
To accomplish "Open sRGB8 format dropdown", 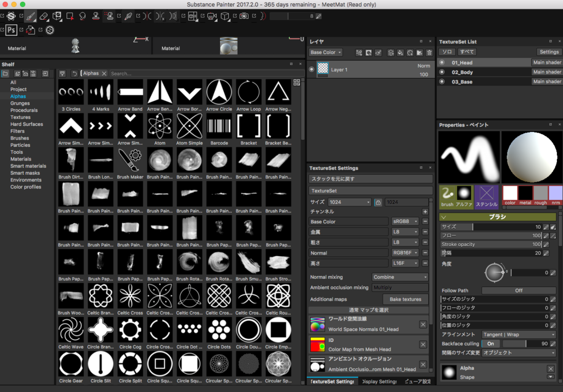I will click(x=405, y=222).
